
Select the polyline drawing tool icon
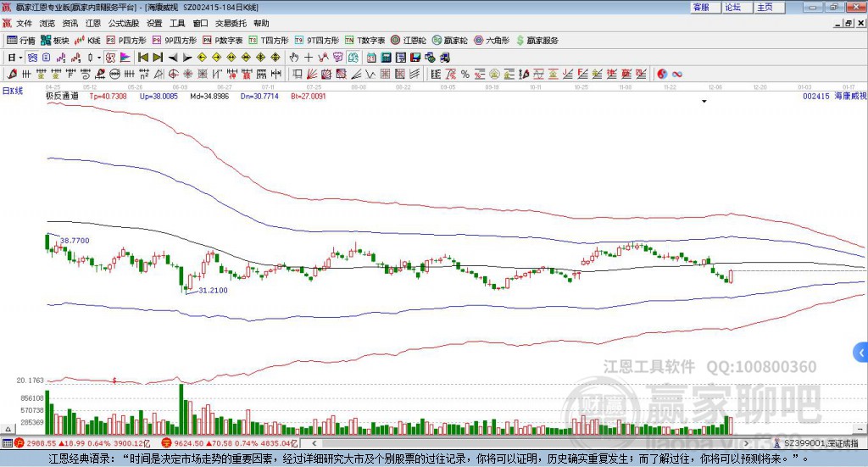(323, 58)
